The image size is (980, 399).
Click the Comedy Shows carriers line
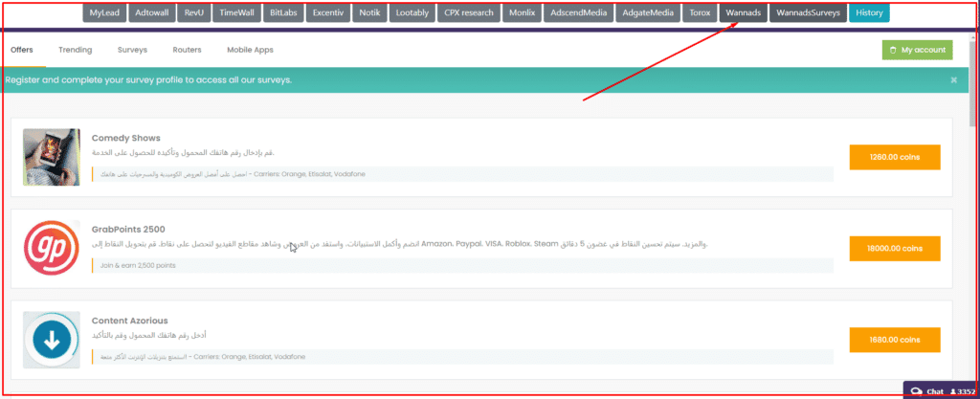tap(233, 174)
